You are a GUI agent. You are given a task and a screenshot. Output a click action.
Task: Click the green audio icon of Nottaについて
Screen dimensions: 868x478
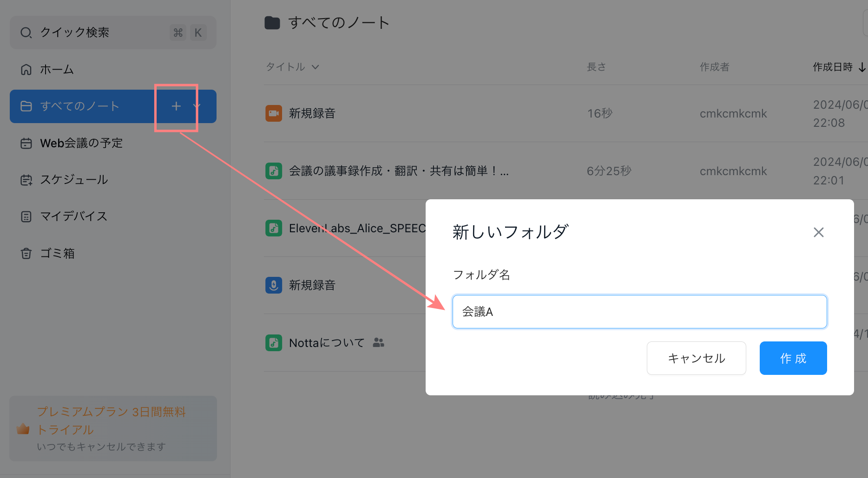pos(274,343)
